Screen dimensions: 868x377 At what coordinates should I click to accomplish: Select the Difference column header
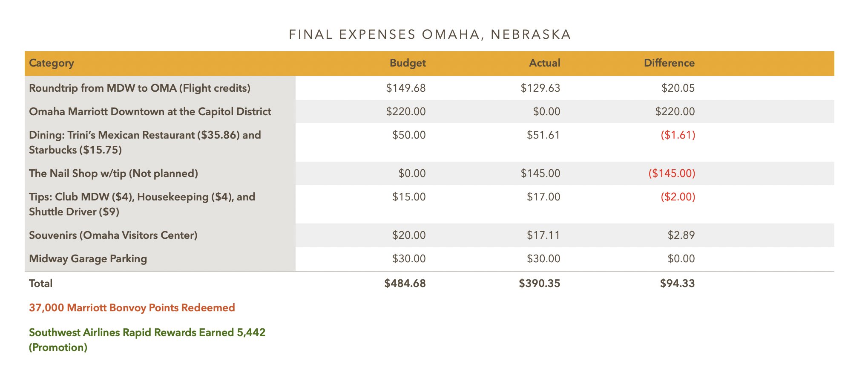(669, 63)
